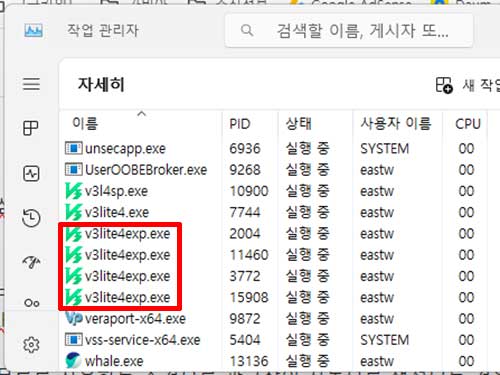This screenshot has width=500, height=375.
Task: Click SYSTEM user in vss-service-x64.exe row
Action: pyautogui.click(x=385, y=340)
